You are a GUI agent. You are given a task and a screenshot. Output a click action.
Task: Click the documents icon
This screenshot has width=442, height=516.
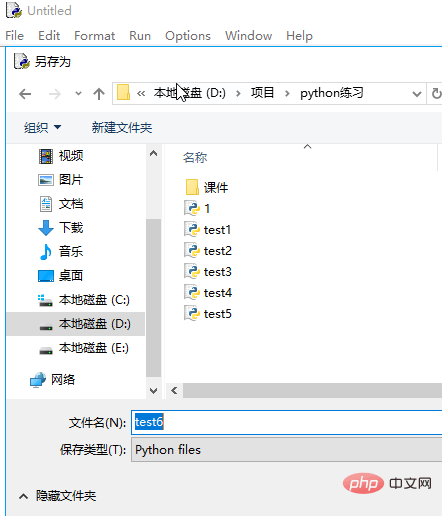click(46, 204)
